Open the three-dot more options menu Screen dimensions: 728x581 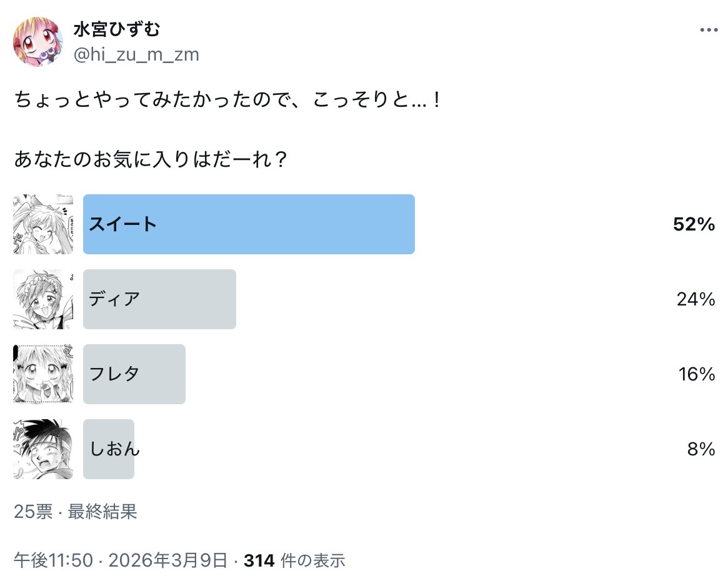click(x=708, y=30)
